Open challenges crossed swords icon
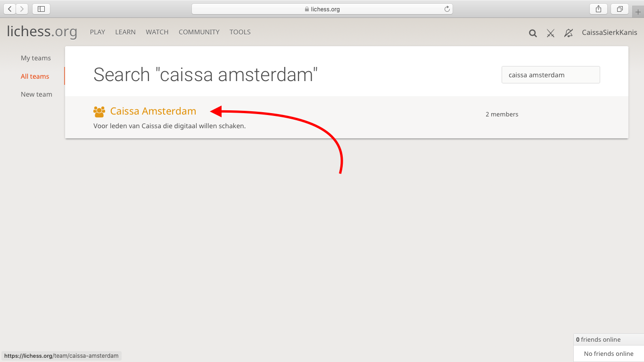The width and height of the screenshot is (644, 362). (x=550, y=33)
